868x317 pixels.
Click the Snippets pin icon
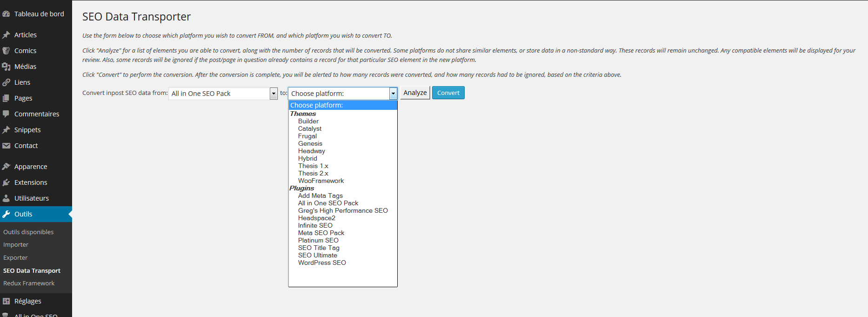pyautogui.click(x=6, y=130)
